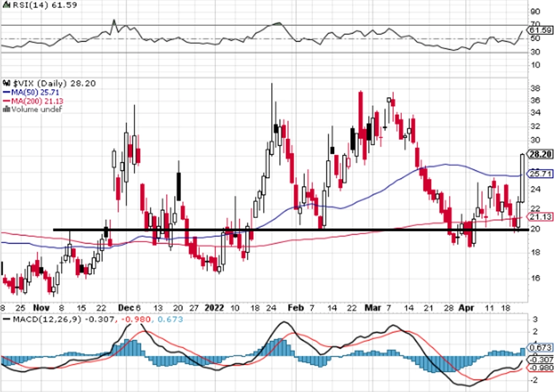The width and height of the screenshot is (554, 392).
Task: Click the -0.980 signal line value tag
Action: (540, 368)
